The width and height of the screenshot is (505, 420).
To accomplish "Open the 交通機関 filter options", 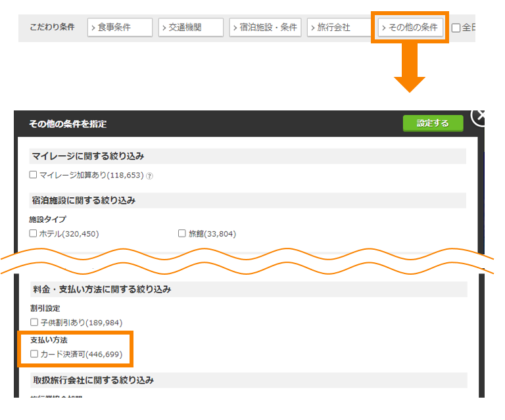I will pyautogui.click(x=191, y=28).
